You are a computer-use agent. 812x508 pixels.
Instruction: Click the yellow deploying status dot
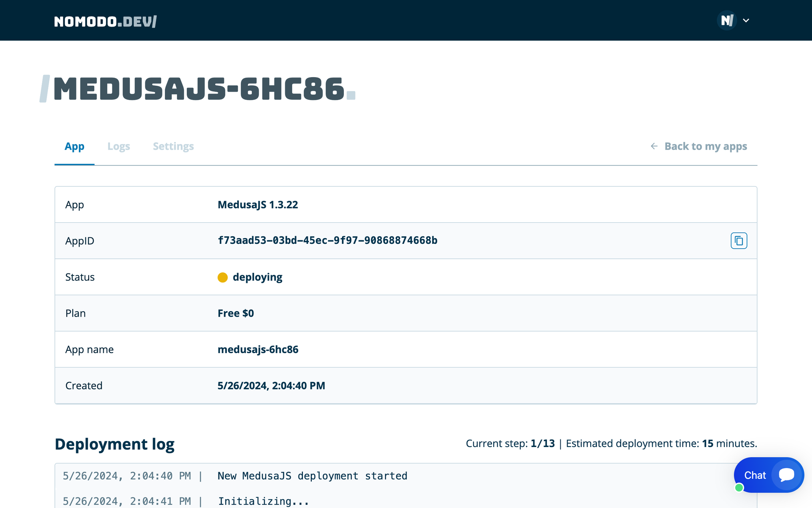point(222,277)
